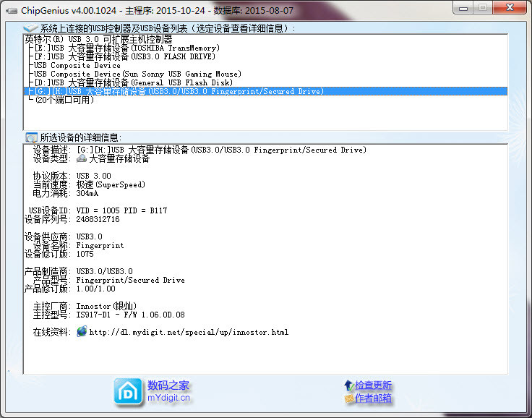This screenshot has height=418, width=532.
Task: Click the 检查更新 check update link
Action: [x=373, y=385]
